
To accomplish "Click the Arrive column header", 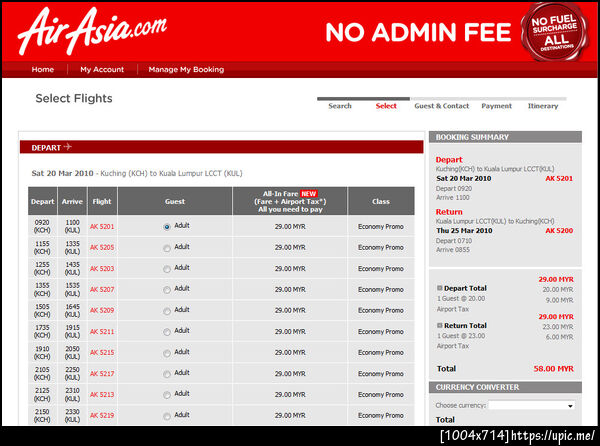I will tap(72, 201).
